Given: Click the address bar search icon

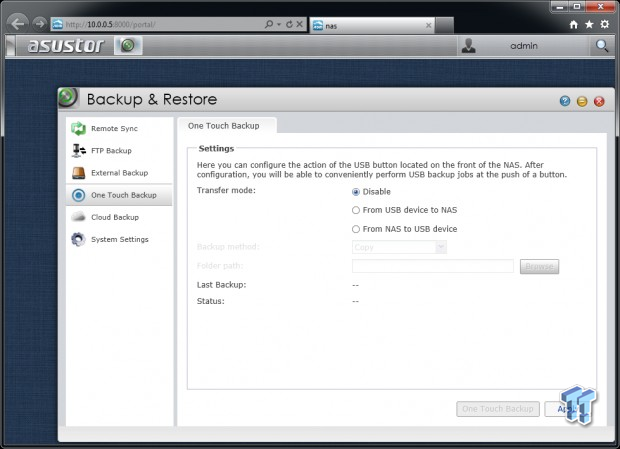Looking at the screenshot, I should click(269, 24).
